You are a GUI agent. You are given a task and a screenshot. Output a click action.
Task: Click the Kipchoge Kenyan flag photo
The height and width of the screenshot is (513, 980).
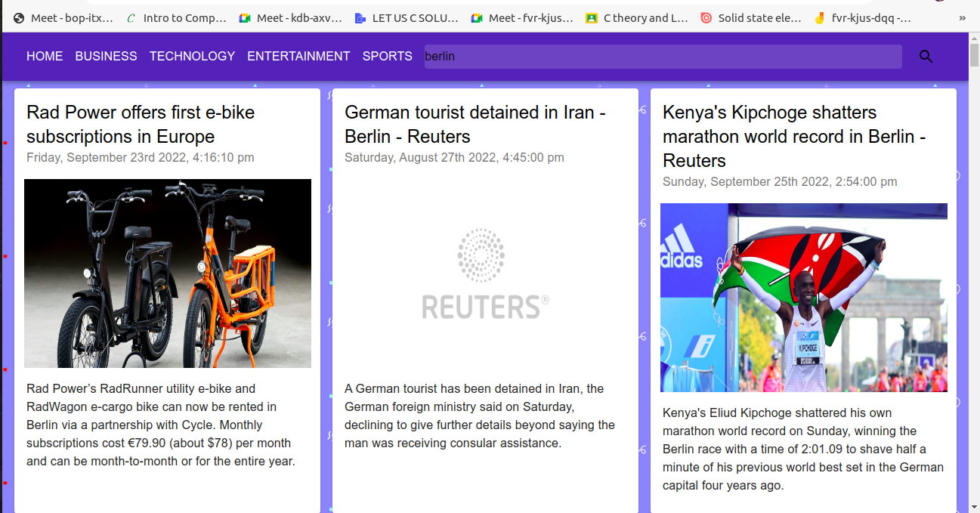[804, 298]
